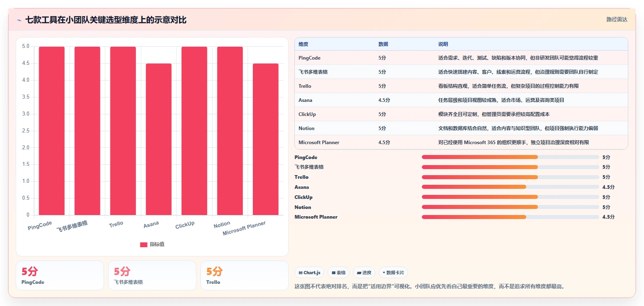Viewport: 644px width, 306px height.
Task: Click the Notion description 文档和数据库结合自然
Action: coord(518,128)
